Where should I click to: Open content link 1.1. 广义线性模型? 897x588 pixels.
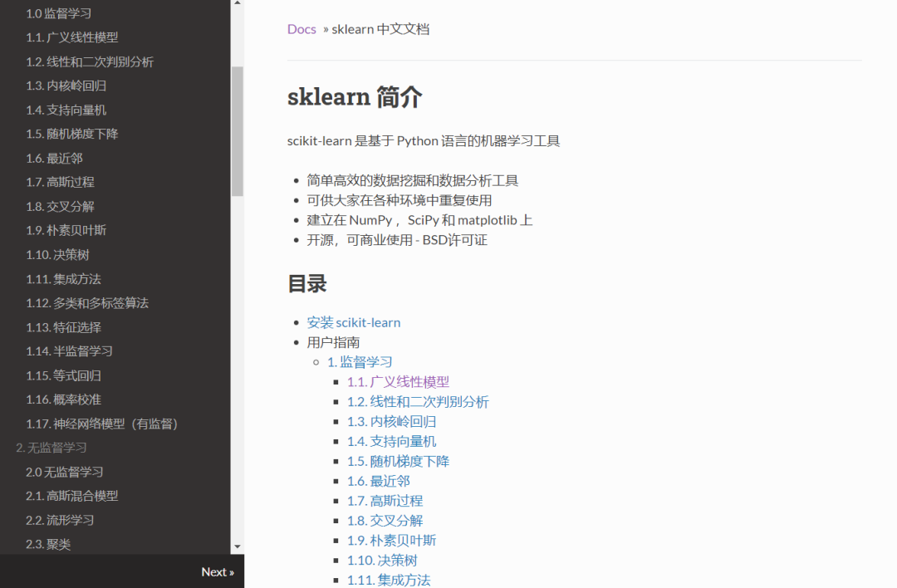coord(398,382)
